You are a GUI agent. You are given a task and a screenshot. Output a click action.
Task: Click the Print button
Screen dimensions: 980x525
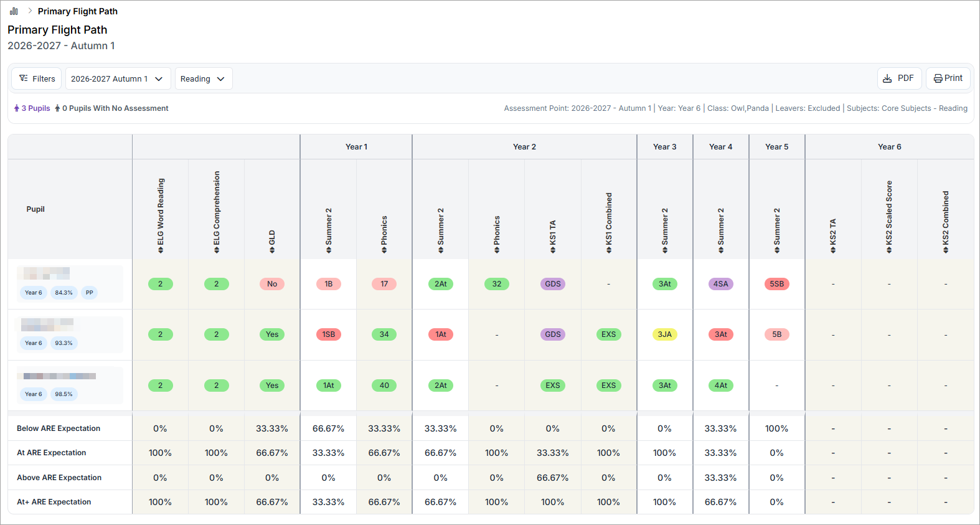coord(948,78)
